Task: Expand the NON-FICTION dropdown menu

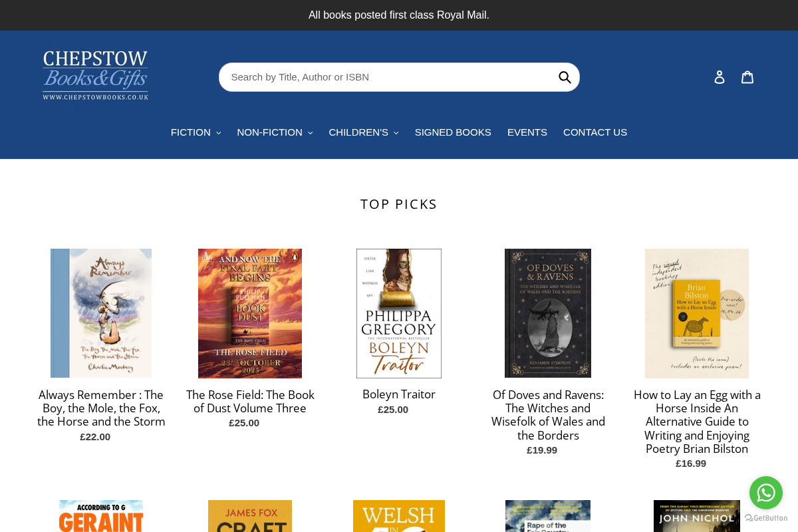Action: 275,132
